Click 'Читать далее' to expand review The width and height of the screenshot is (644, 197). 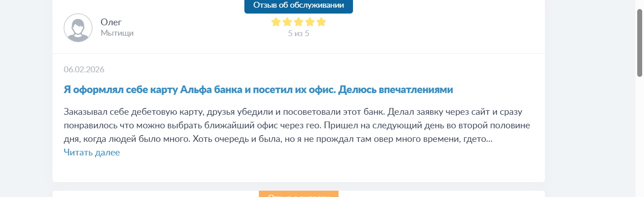92,153
